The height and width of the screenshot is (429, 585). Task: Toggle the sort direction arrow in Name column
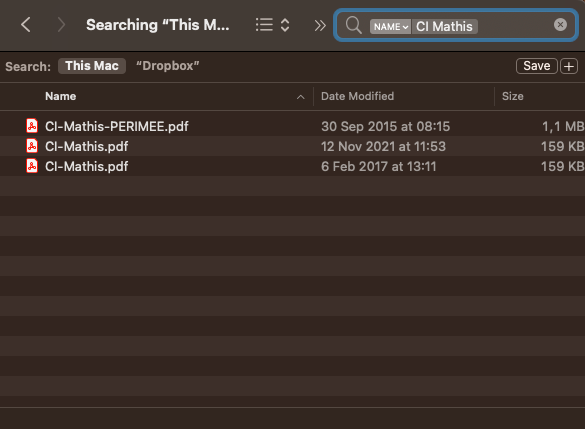[x=300, y=97]
